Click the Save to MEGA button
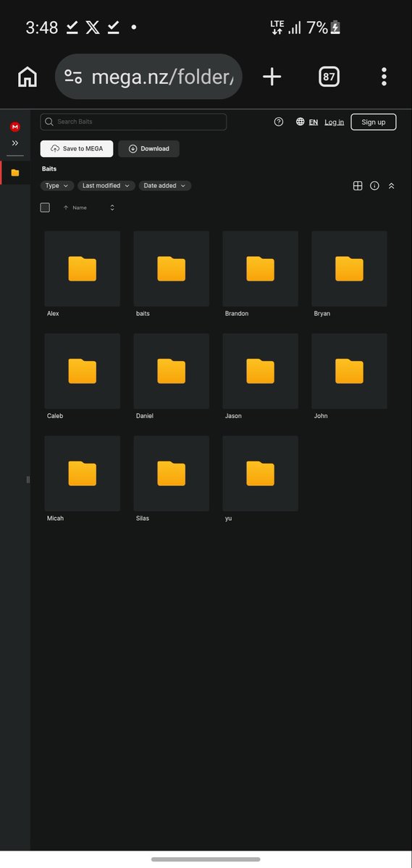The height and width of the screenshot is (868, 412). [x=77, y=148]
